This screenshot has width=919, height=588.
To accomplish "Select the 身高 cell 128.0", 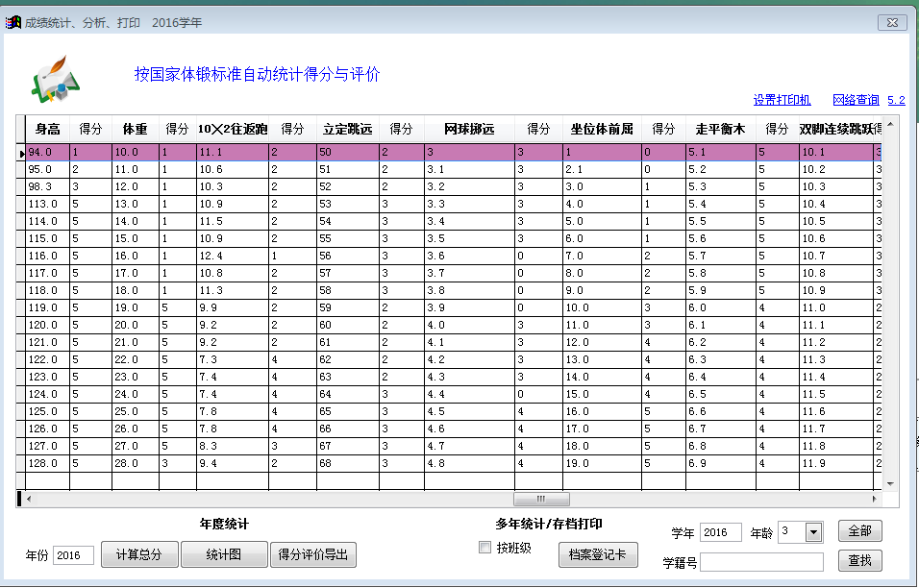I will pyautogui.click(x=47, y=463).
